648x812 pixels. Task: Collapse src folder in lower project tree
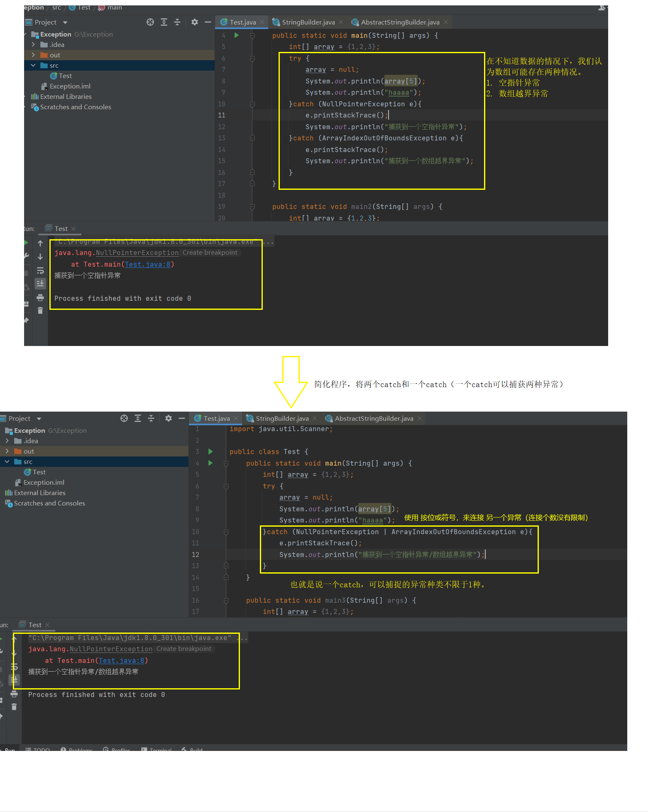tap(7, 461)
